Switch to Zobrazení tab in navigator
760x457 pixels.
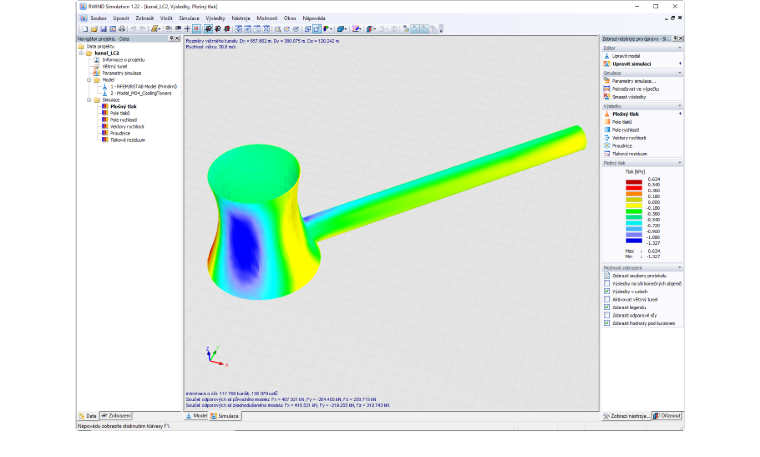tap(116, 416)
